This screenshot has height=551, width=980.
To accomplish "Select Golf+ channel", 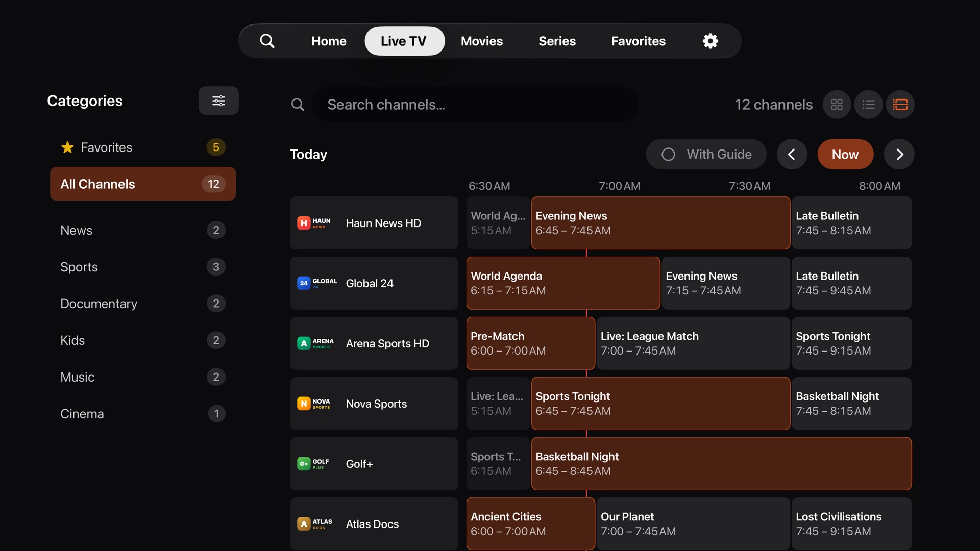I will (x=374, y=464).
